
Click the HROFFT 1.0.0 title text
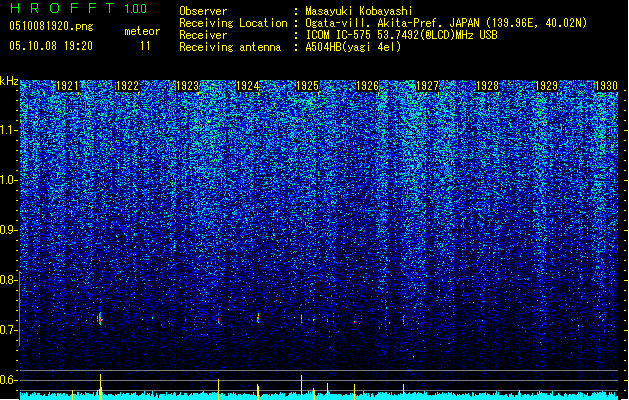pyautogui.click(x=79, y=8)
